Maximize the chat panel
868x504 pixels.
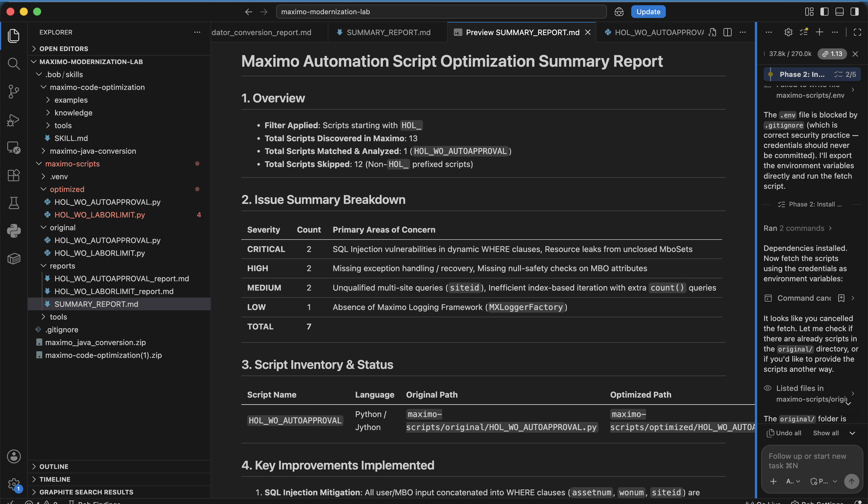857,32
